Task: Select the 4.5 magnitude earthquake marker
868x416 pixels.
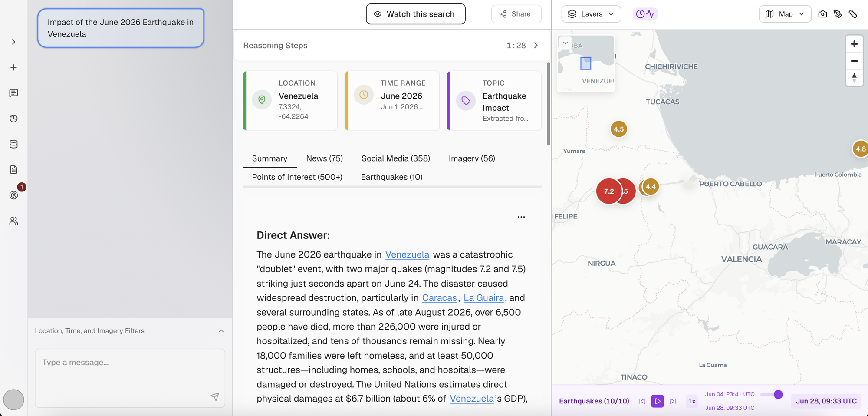Action: [619, 129]
